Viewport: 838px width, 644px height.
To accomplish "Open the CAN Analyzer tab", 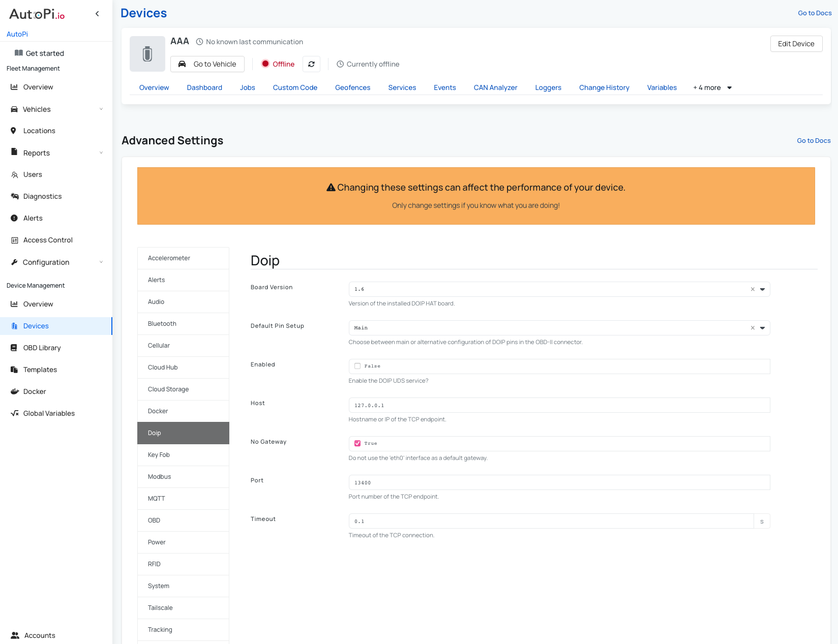I will point(495,87).
